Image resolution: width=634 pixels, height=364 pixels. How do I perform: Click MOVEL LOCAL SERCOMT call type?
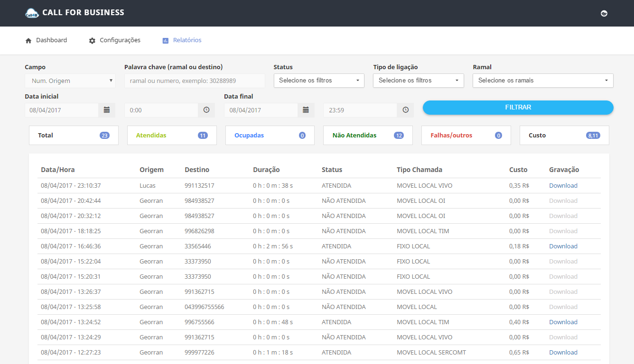[x=431, y=352]
